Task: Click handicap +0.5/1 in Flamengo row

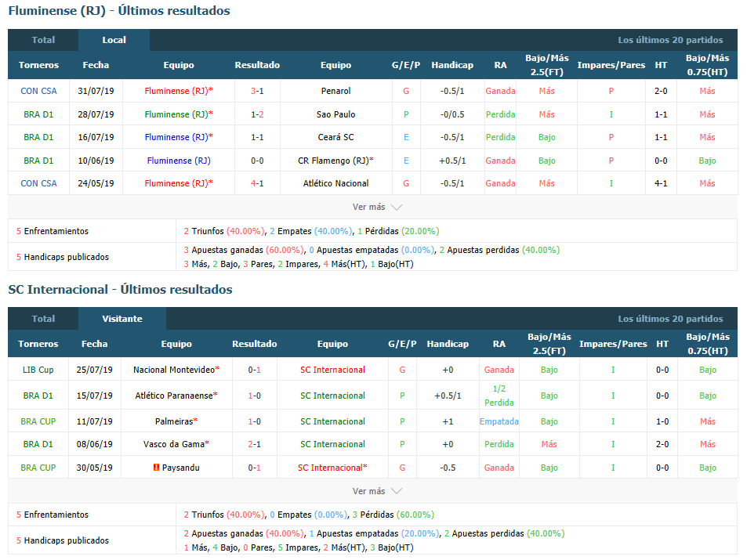Action: pos(452,161)
